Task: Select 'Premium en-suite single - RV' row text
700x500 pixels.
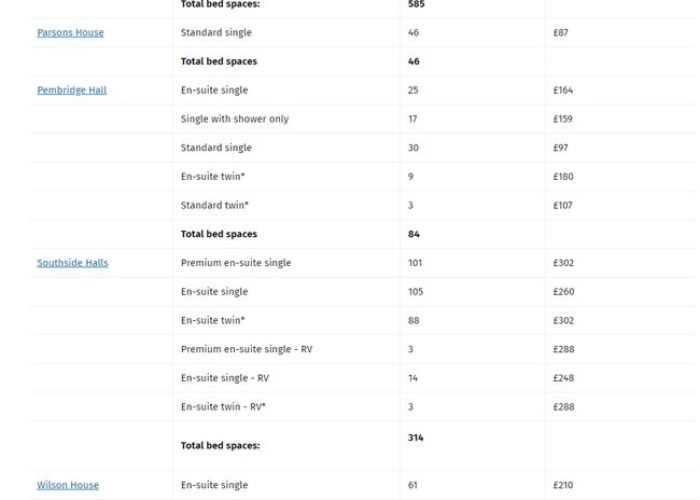Action: [246, 349]
